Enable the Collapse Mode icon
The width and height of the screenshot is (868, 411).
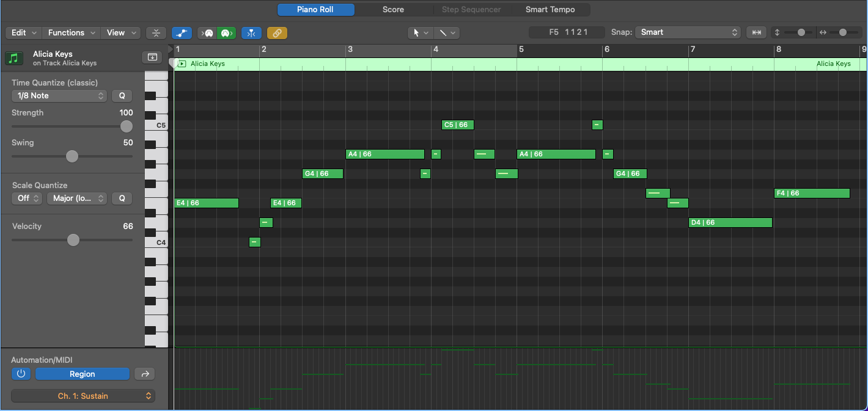pyautogui.click(x=156, y=32)
